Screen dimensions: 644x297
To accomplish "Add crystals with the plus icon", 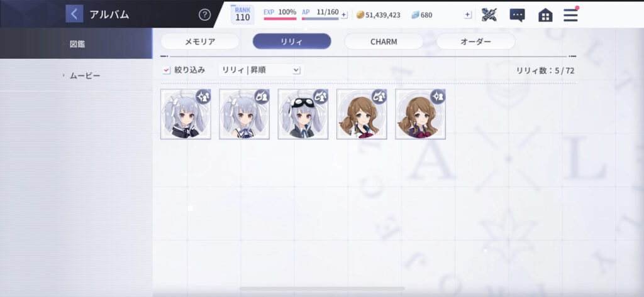I will [x=467, y=15].
